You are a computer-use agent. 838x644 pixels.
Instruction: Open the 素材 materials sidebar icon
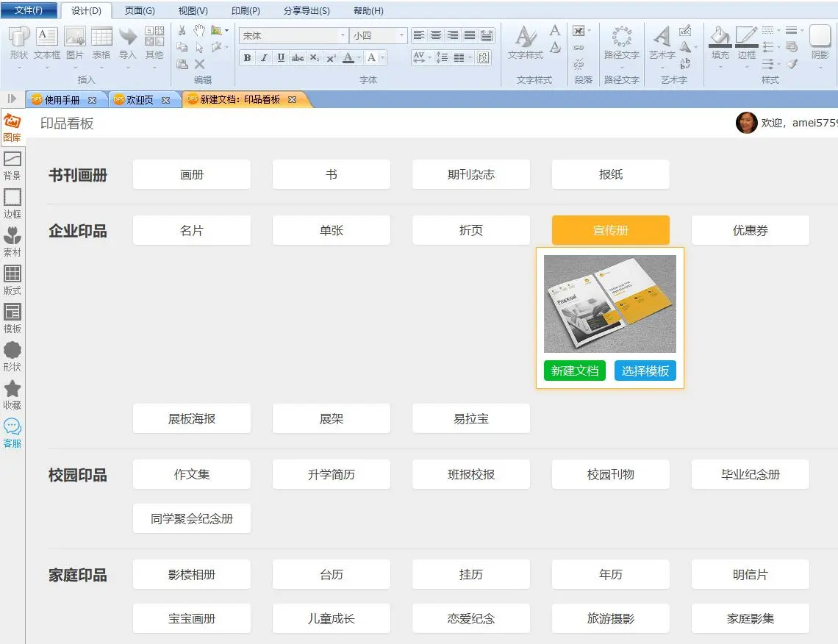[x=12, y=242]
